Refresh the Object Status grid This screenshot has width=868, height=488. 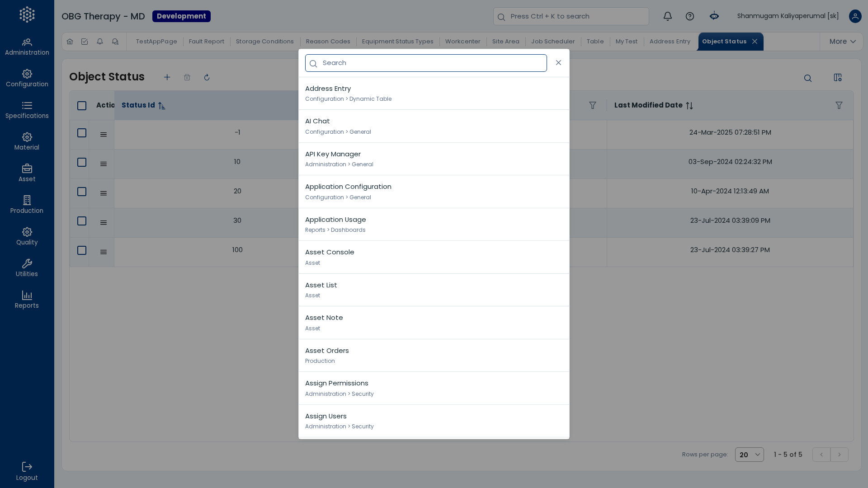tap(207, 77)
